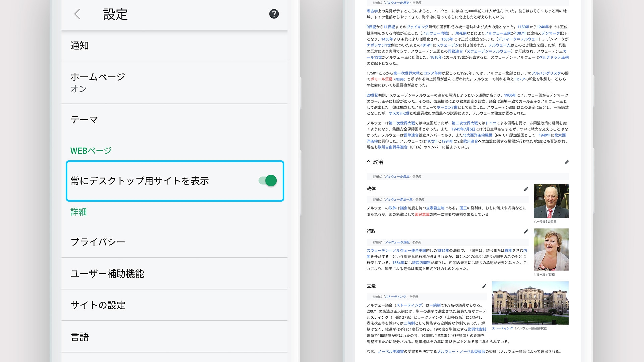Click the edit pencil next to 行政
The image size is (644, 362).
tap(526, 232)
